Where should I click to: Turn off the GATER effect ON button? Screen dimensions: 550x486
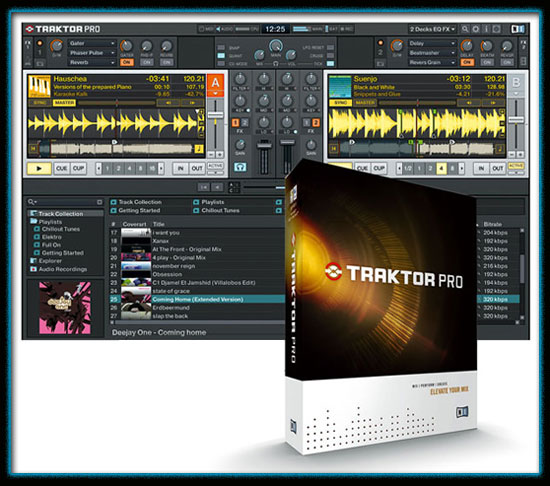pyautogui.click(x=127, y=62)
